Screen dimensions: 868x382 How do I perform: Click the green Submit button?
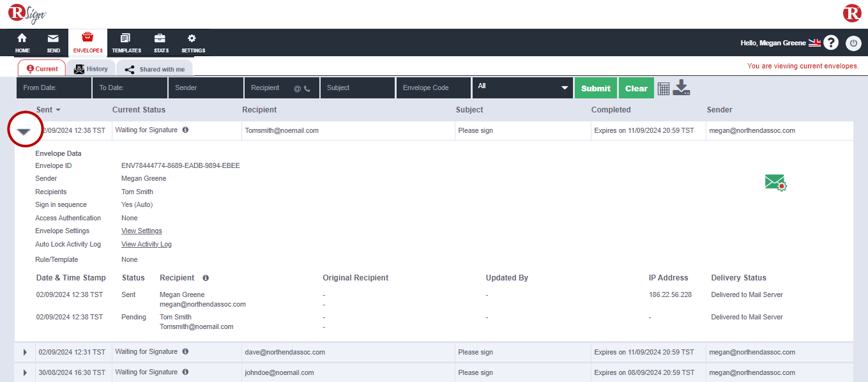pos(595,88)
